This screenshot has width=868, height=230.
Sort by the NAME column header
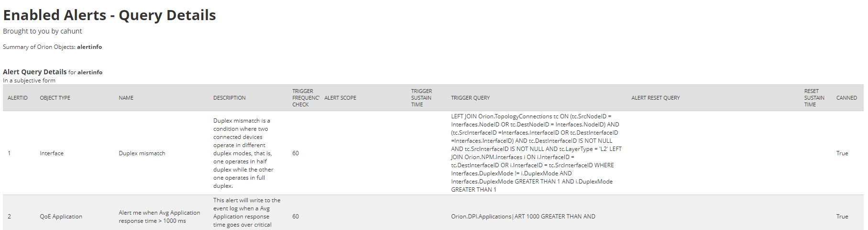[126, 98]
